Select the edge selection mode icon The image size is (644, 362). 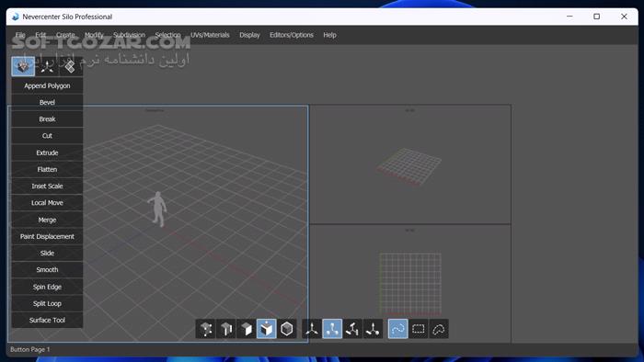click(x=226, y=329)
